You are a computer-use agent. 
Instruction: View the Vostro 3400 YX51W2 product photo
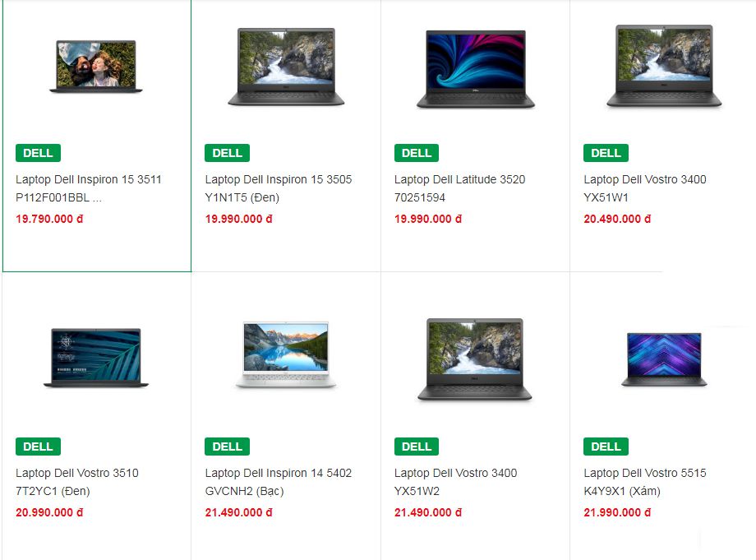pos(475,359)
